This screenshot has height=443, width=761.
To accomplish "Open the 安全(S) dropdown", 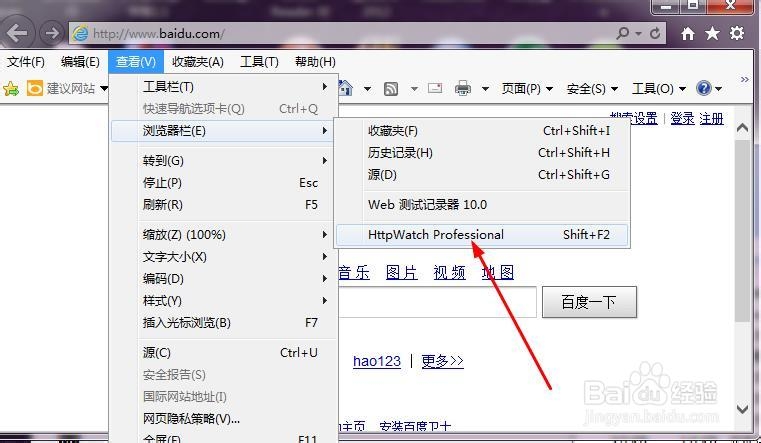I will [x=592, y=89].
